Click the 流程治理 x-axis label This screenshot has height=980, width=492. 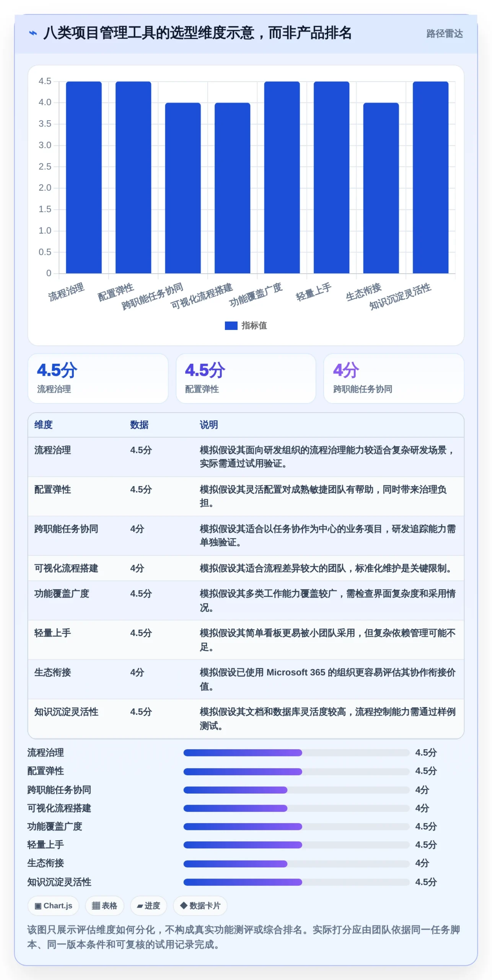[66, 292]
